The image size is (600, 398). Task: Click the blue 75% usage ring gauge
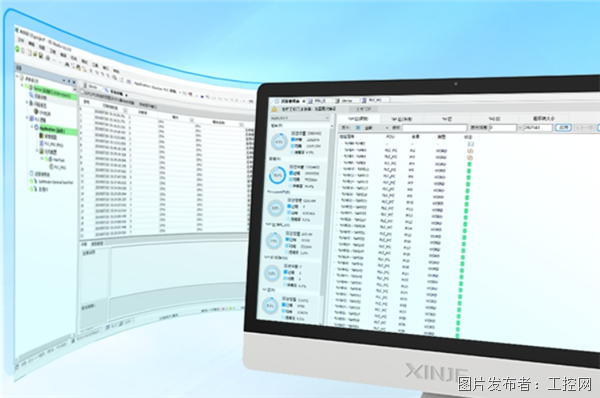tap(277, 175)
